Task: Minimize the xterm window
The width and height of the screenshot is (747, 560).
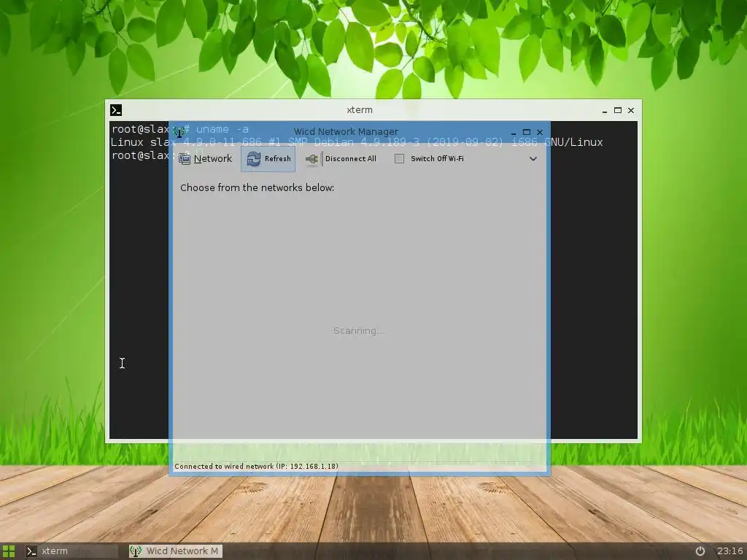Action: point(605,110)
